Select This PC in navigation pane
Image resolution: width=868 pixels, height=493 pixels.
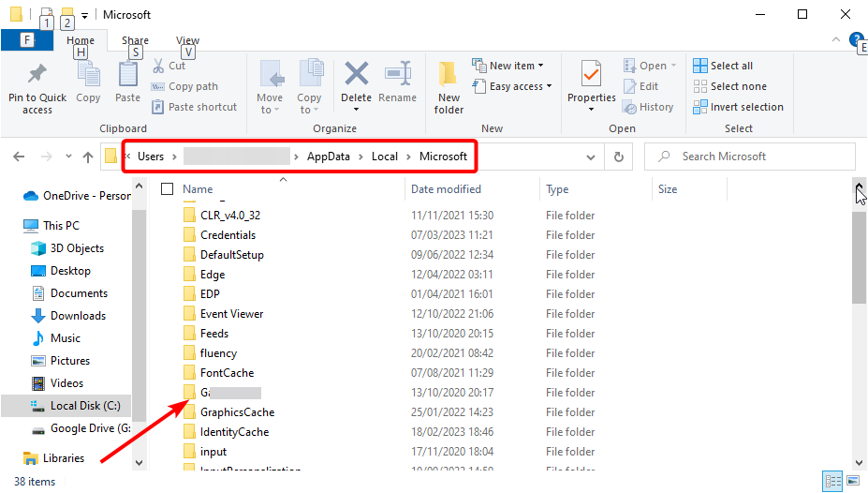coord(51,226)
